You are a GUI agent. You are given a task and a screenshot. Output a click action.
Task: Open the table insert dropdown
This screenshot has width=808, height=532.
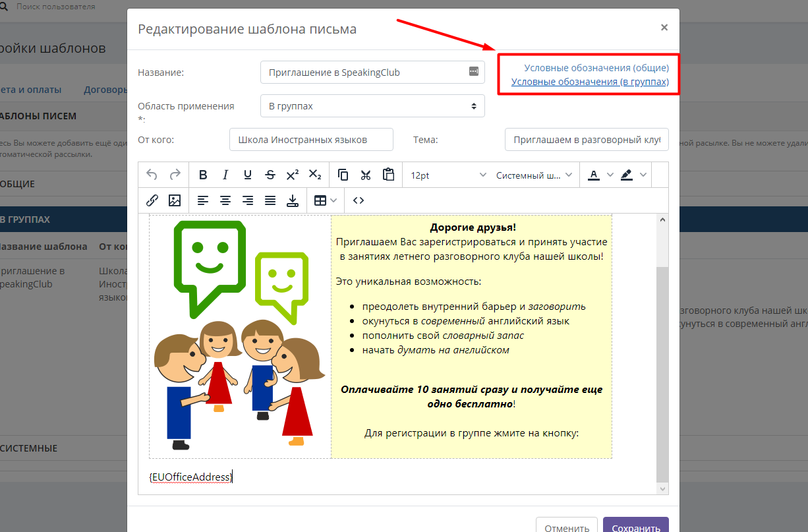pyautogui.click(x=326, y=200)
